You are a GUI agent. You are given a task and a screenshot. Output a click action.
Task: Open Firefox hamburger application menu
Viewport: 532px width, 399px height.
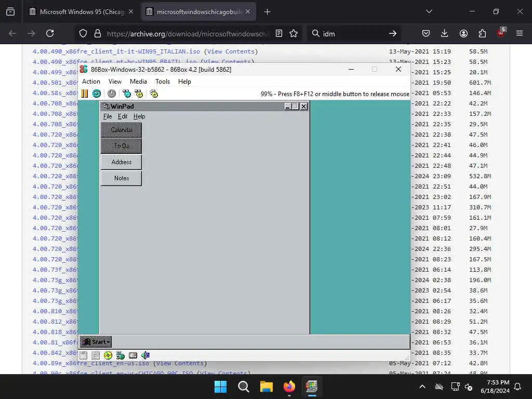click(520, 33)
